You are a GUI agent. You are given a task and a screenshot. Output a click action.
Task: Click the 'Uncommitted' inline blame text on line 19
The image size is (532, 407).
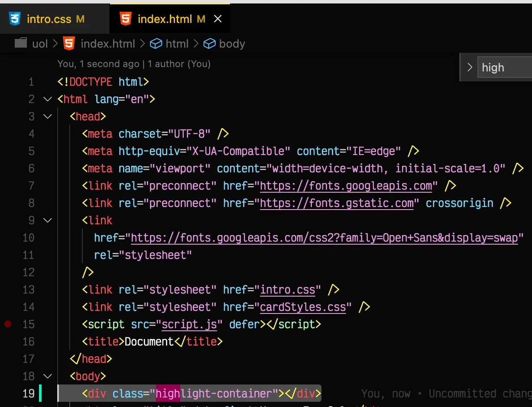point(462,394)
